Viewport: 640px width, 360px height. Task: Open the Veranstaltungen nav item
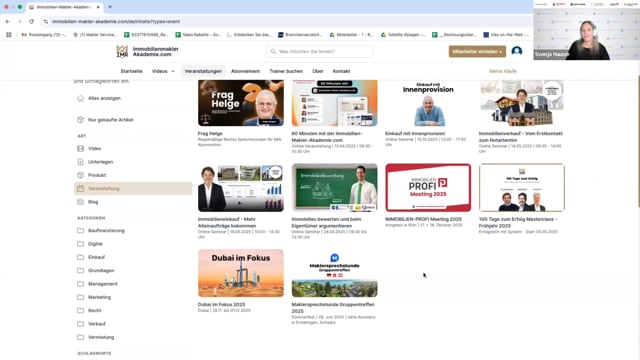[203, 71]
